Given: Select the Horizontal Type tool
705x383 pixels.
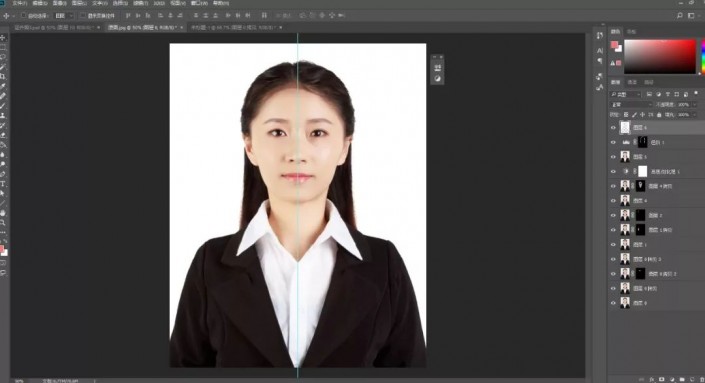Looking at the screenshot, I should pyautogui.click(x=3, y=184).
